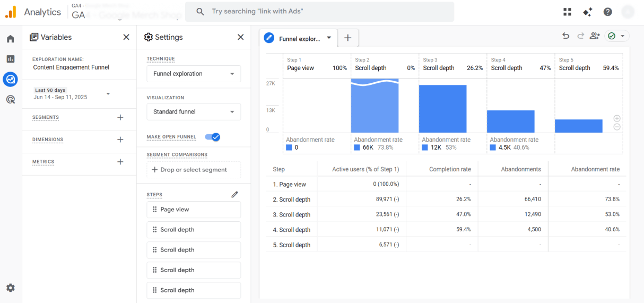Open the Technique Funnel exploration dropdown
This screenshot has height=303, width=644.
194,74
